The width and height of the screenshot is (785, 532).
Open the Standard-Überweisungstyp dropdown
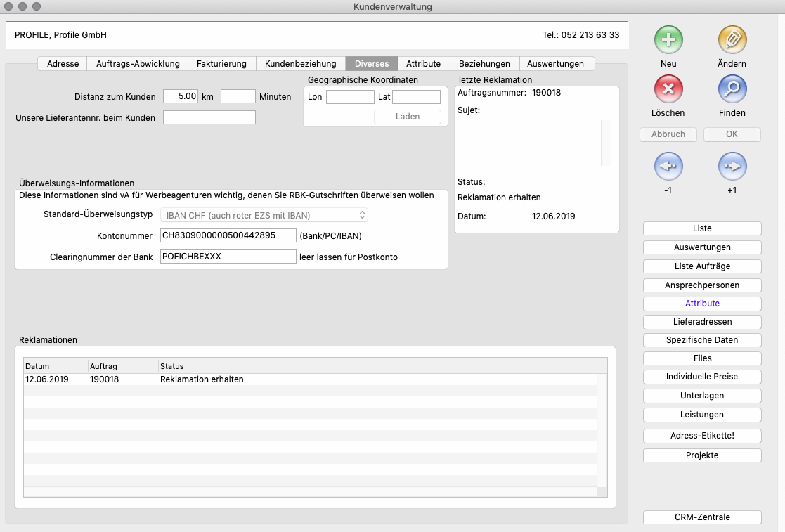click(x=264, y=215)
